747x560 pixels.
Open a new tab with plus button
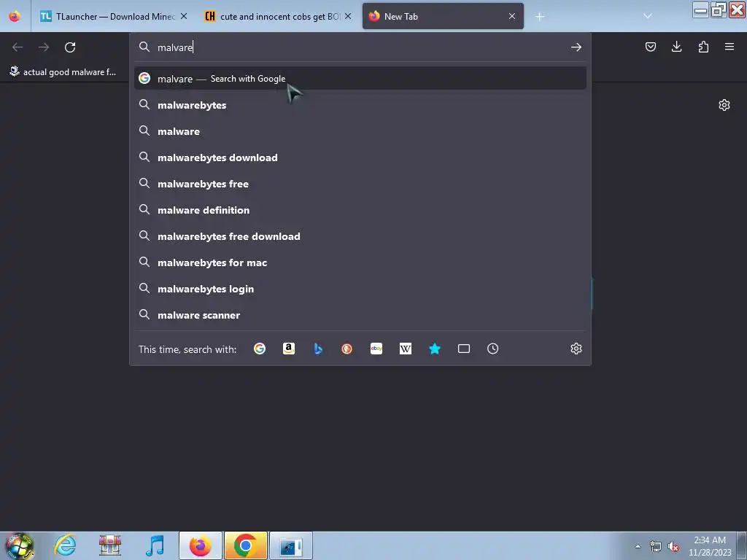pyautogui.click(x=540, y=17)
